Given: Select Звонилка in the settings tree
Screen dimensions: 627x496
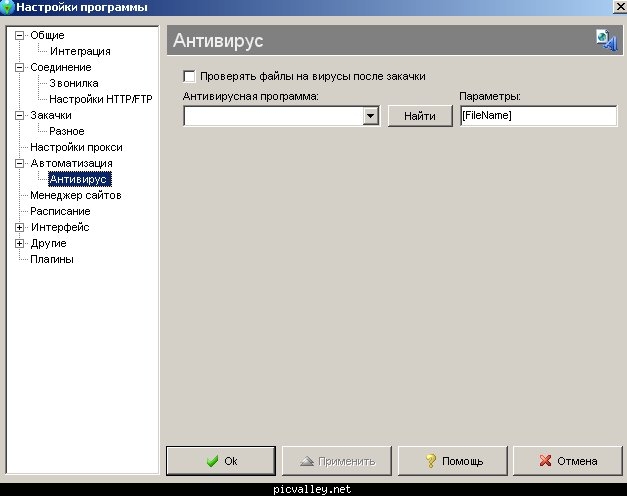Looking at the screenshot, I should coord(74,83).
